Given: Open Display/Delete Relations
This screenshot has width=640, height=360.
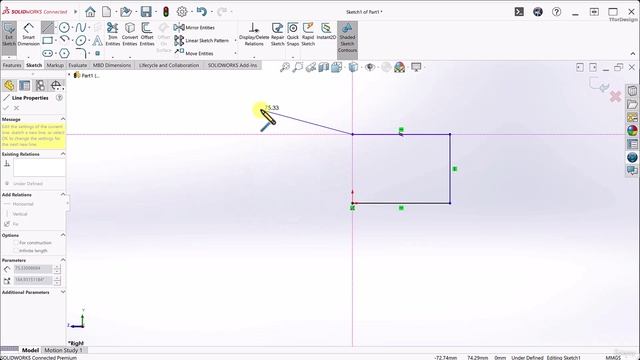Looking at the screenshot, I should pos(254,35).
